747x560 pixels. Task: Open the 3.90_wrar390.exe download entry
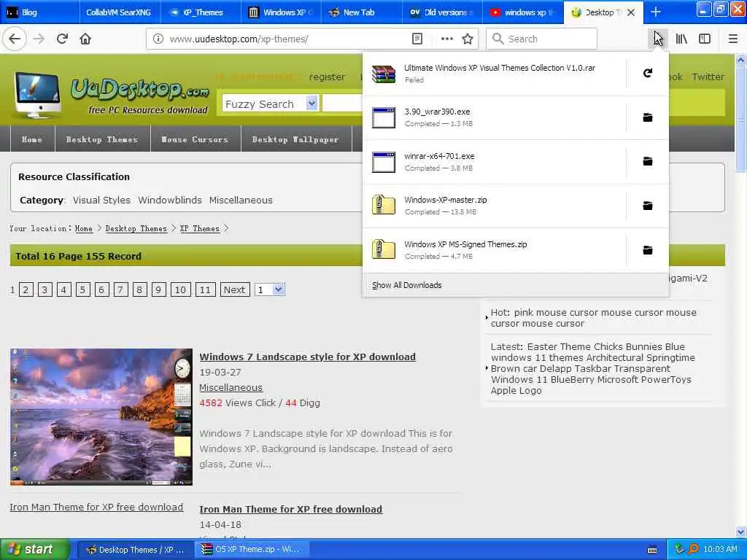(x=495, y=117)
